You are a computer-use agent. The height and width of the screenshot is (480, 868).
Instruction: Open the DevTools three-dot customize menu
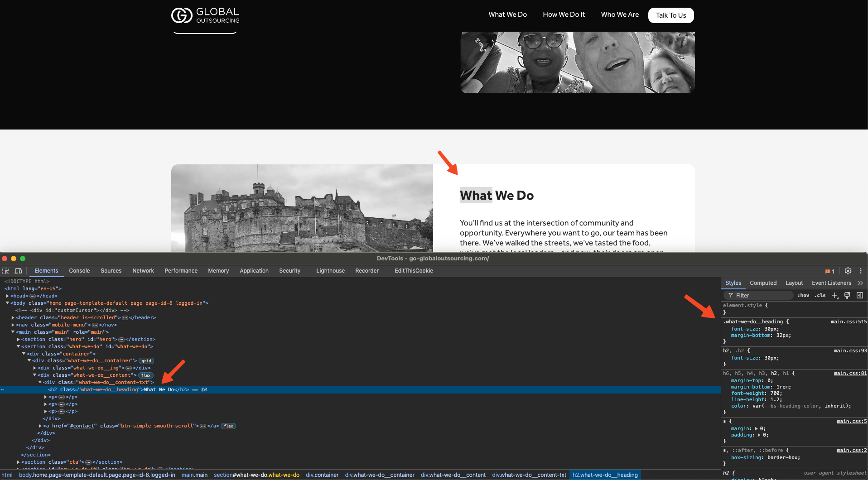[861, 271]
